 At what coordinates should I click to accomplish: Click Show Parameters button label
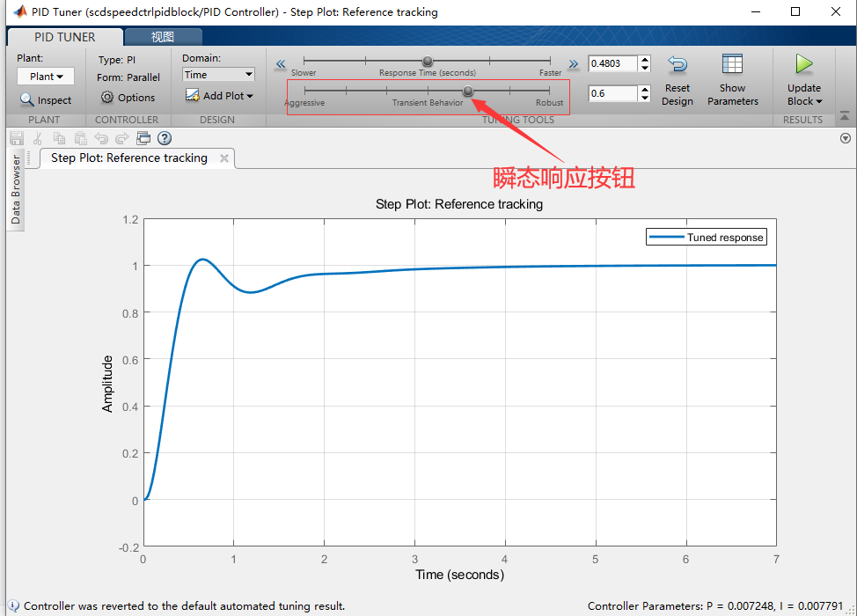(732, 94)
